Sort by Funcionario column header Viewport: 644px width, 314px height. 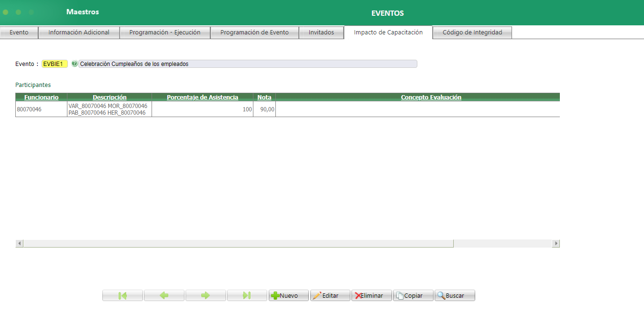coord(42,97)
